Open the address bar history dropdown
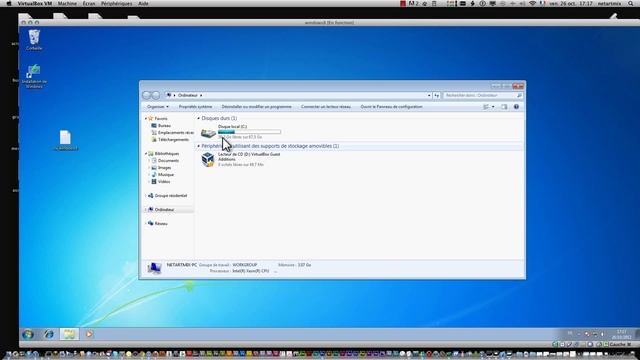Screen dimensions: 640x360 (x=429, y=95)
